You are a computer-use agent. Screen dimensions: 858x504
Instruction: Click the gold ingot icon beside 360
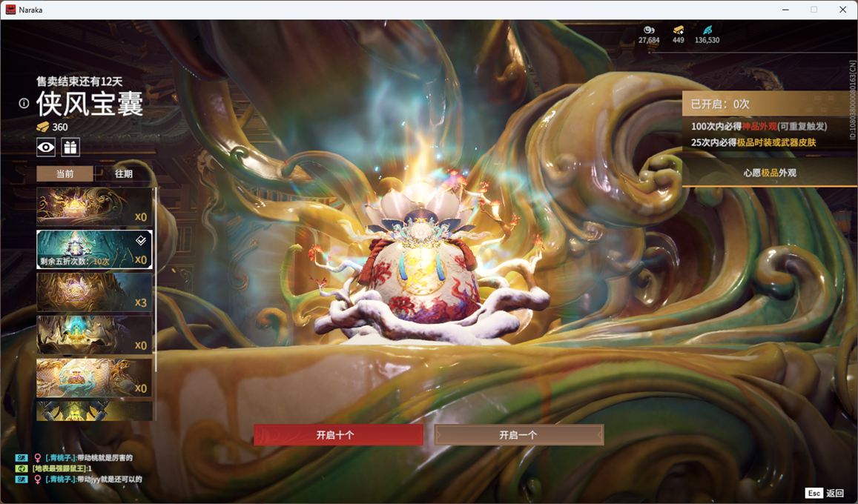coord(43,127)
